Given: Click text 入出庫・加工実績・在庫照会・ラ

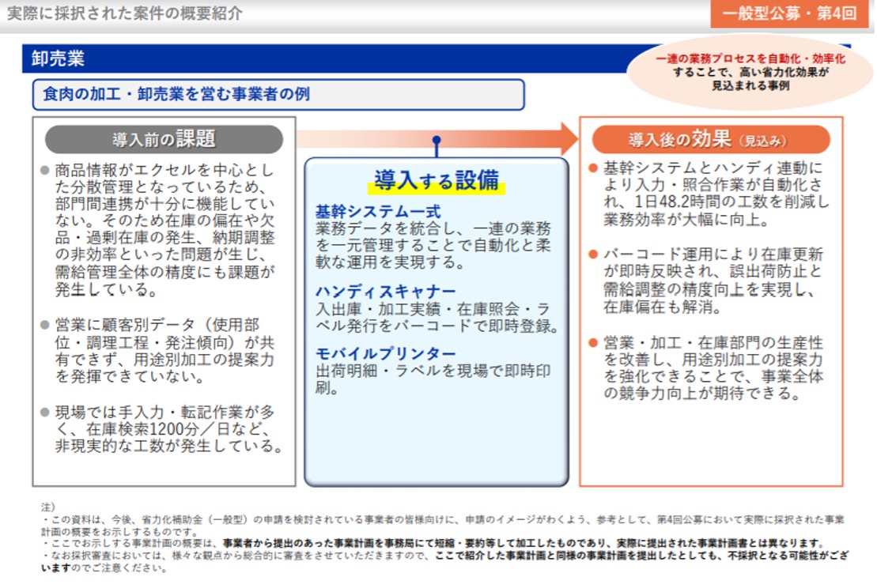Looking at the screenshot, I should [x=433, y=308].
